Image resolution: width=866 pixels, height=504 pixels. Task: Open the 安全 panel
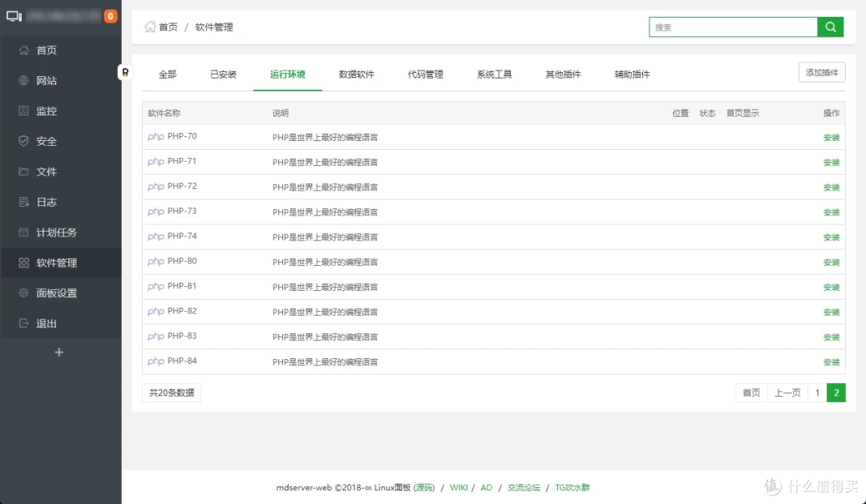46,141
